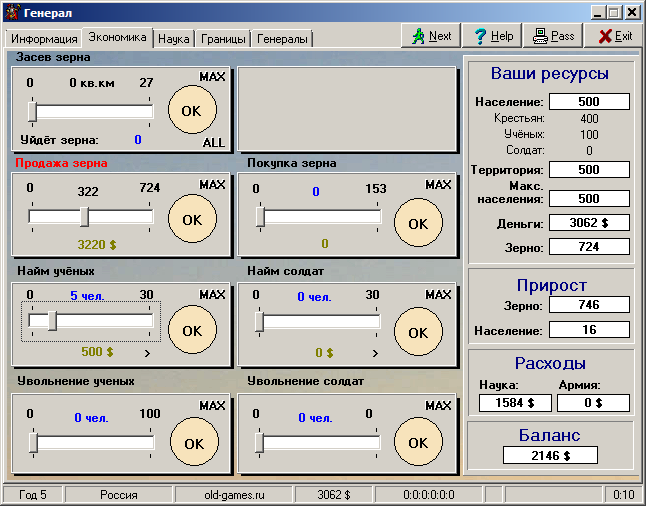Switch to the Информация tab
Image resolution: width=646 pixels, height=506 pixels.
pos(44,39)
